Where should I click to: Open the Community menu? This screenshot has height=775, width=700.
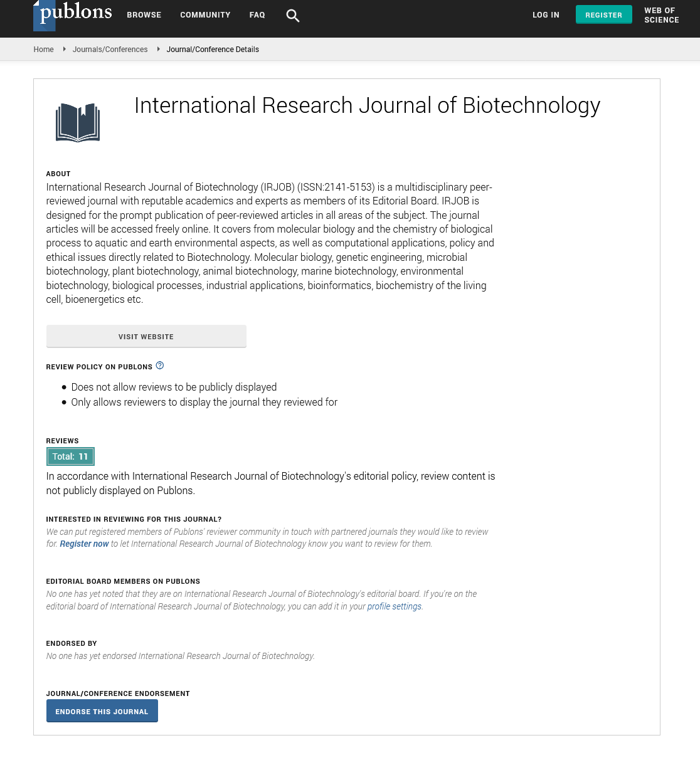coord(205,15)
